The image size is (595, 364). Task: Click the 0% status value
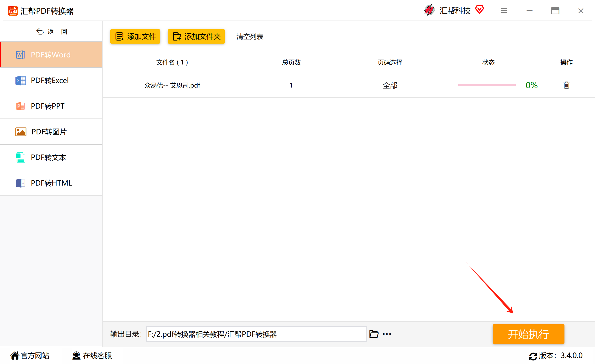(x=531, y=85)
